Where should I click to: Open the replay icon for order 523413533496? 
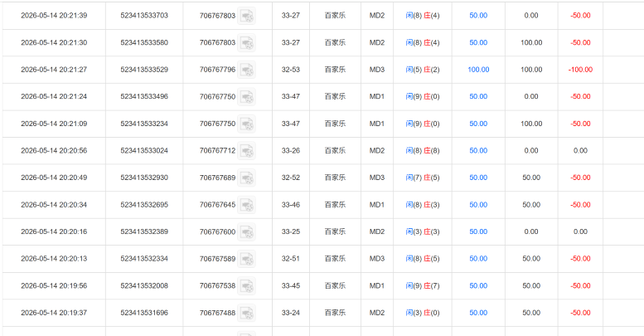[247, 96]
